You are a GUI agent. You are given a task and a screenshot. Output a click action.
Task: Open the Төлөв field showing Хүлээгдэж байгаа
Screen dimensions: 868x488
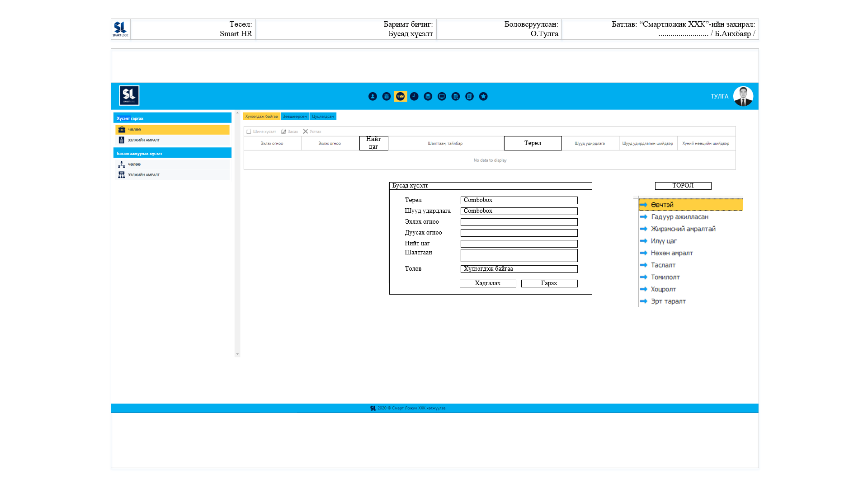tap(519, 269)
